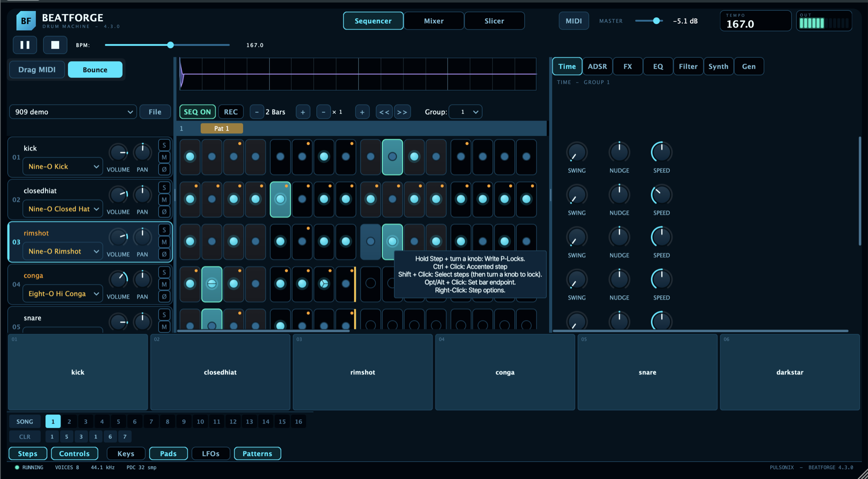The image size is (868, 479).
Task: Pause playback with the pause button
Action: click(x=25, y=45)
